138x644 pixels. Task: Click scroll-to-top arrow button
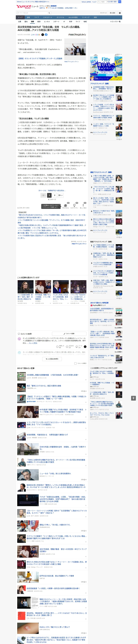pyautogui.click(x=133, y=398)
